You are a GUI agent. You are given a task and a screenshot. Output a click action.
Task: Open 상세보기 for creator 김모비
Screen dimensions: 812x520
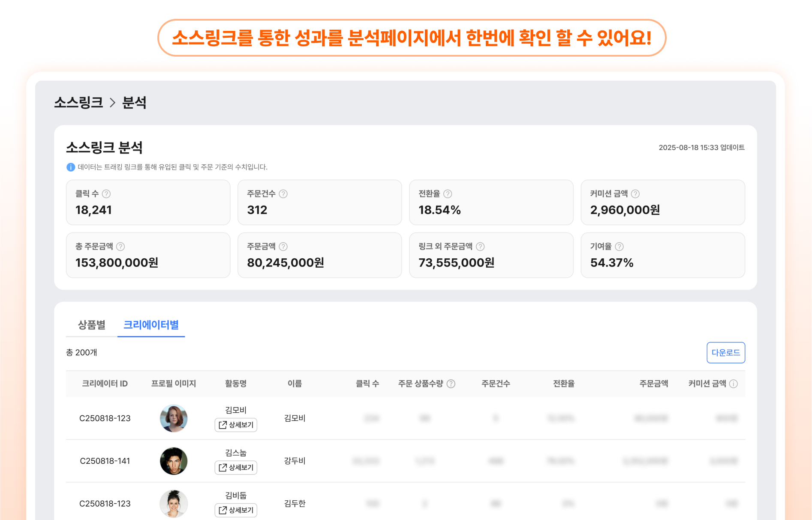click(236, 425)
